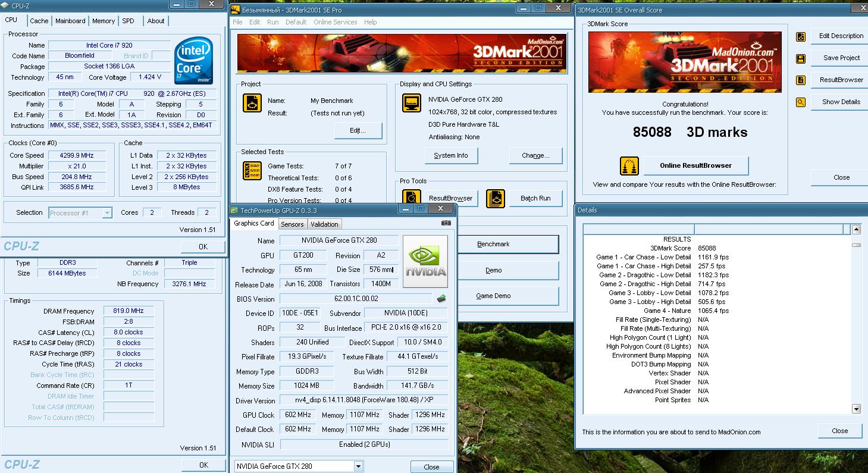This screenshot has height=473, width=868.
Task: Open the SPD tab in CPU-Z
Action: (128, 21)
